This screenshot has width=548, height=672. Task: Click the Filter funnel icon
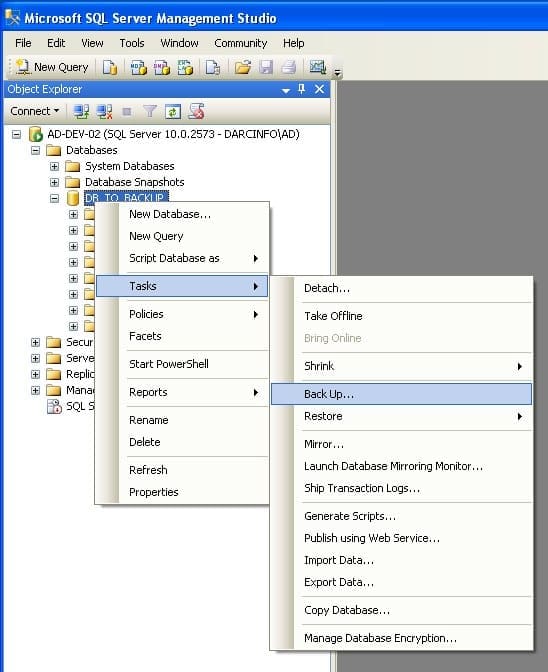coord(150,112)
